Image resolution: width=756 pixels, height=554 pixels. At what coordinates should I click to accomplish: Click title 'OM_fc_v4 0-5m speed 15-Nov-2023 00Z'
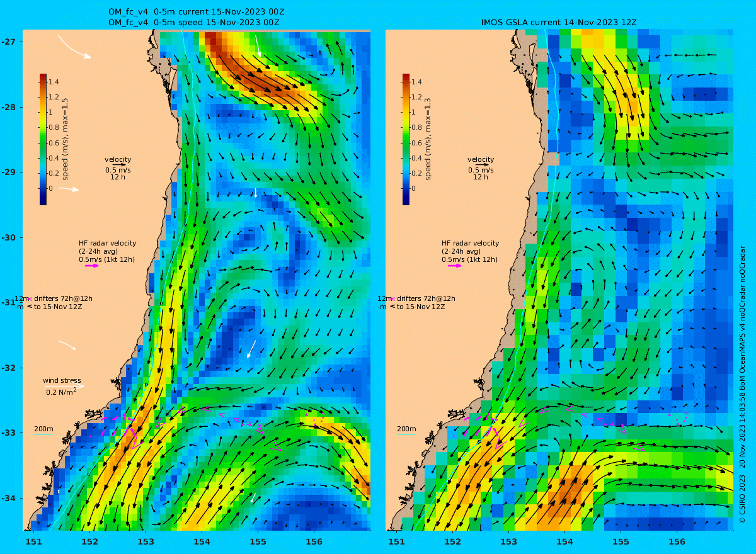point(194,22)
